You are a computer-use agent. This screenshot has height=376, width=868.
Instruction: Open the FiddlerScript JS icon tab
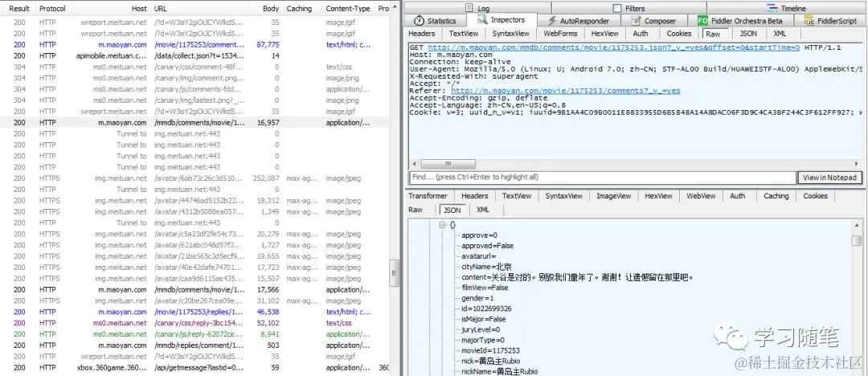(809, 21)
